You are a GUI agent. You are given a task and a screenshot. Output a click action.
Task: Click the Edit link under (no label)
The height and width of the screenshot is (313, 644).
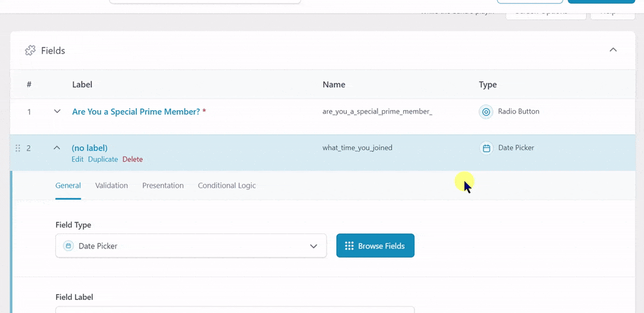(78, 159)
